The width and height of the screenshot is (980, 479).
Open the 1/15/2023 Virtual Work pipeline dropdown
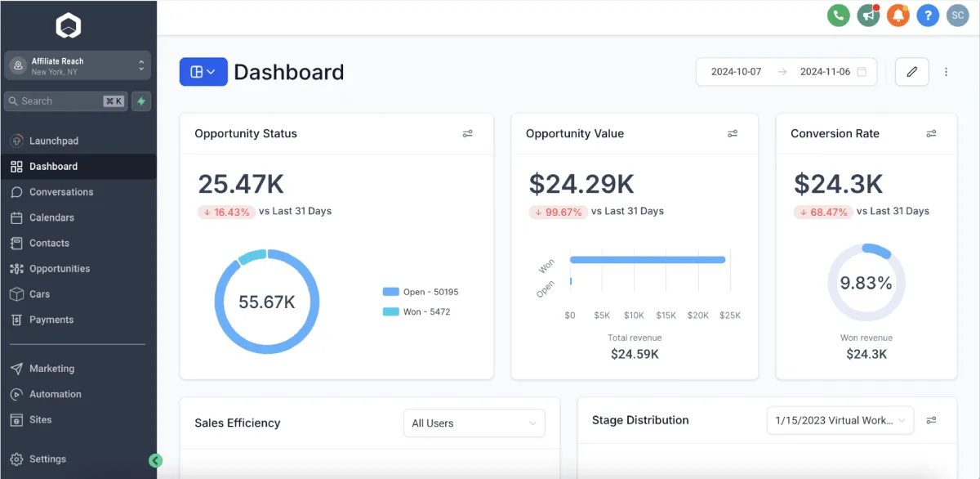pyautogui.click(x=840, y=420)
